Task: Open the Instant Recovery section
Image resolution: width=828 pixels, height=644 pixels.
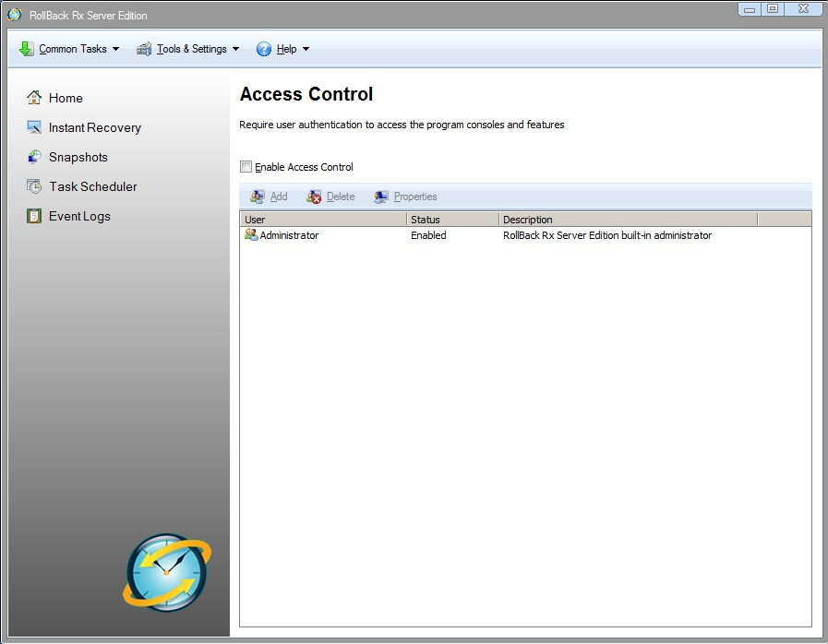Action: [95, 127]
